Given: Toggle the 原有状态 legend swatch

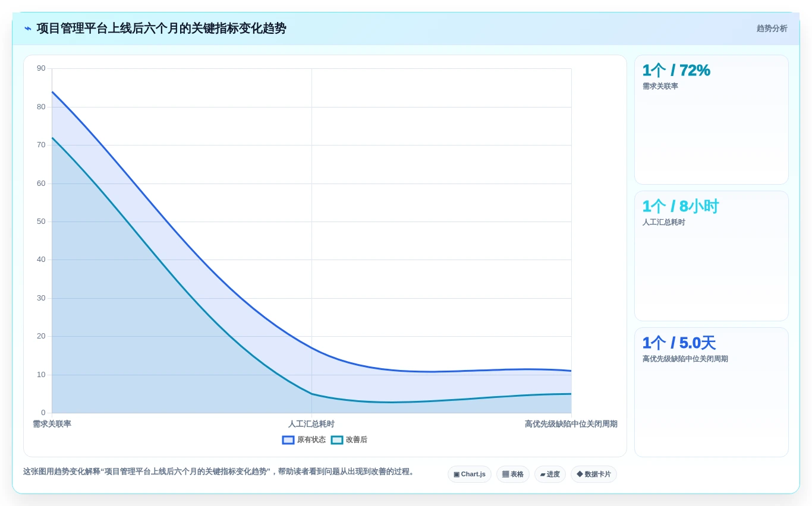Looking at the screenshot, I should coord(288,440).
